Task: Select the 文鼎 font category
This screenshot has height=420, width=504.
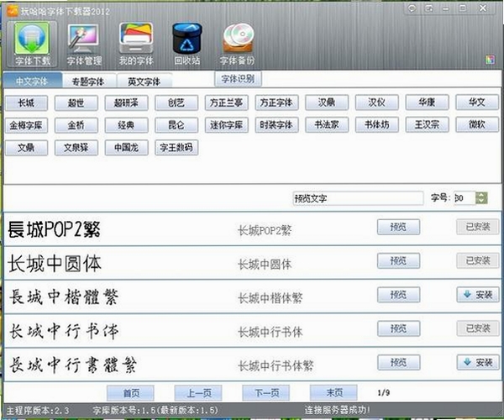Action: (x=26, y=148)
